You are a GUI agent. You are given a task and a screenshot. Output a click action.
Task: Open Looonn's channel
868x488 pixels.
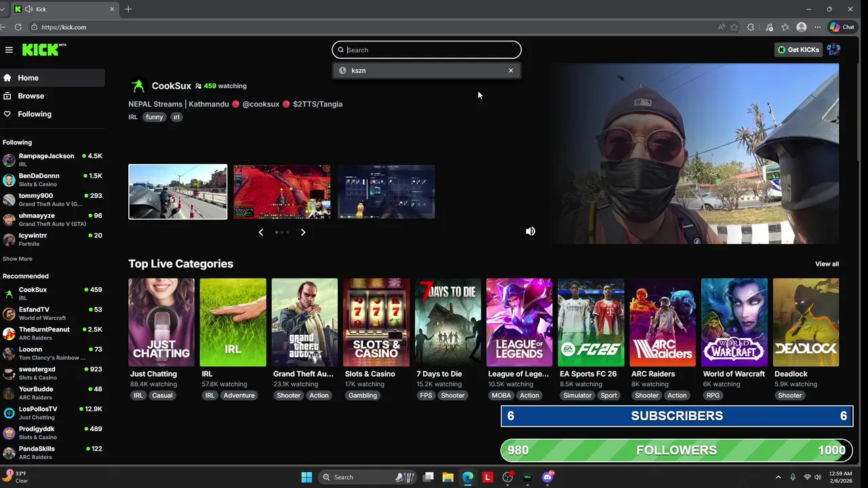click(52, 353)
